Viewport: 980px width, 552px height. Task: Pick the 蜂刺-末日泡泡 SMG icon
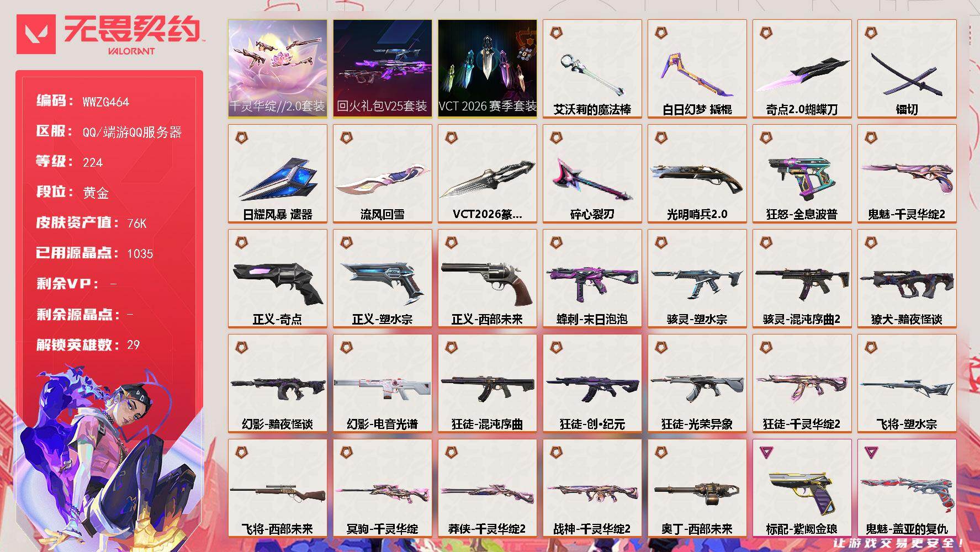pyautogui.click(x=591, y=282)
